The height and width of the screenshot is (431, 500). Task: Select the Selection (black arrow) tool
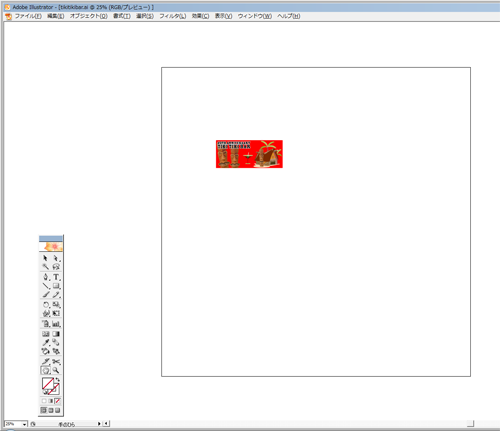coord(45,258)
